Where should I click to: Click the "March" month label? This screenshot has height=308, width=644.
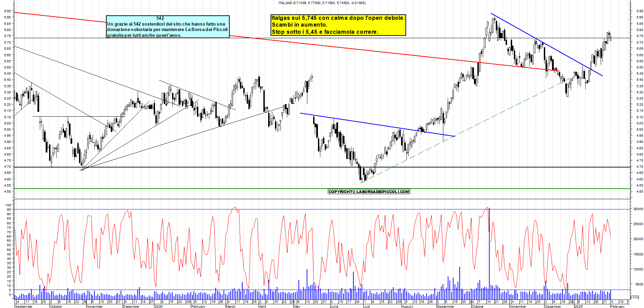[x=231, y=306]
